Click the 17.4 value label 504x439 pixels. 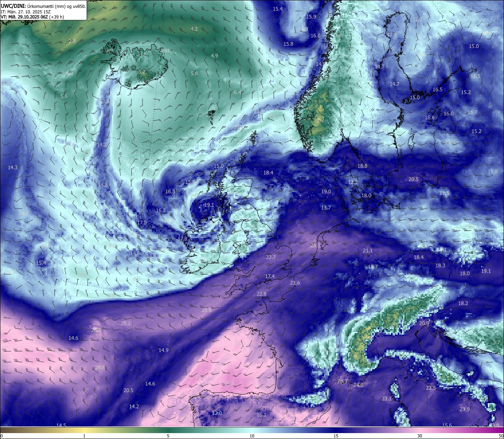tap(270, 276)
